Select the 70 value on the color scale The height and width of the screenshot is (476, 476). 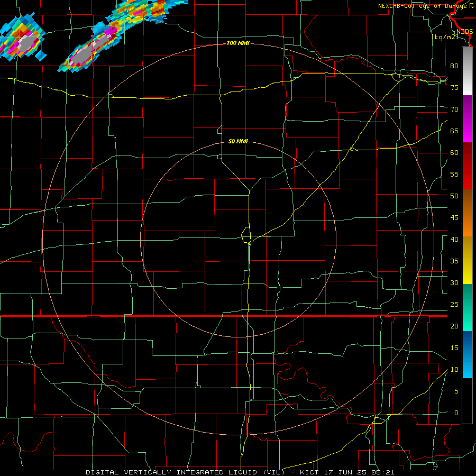[x=454, y=109]
